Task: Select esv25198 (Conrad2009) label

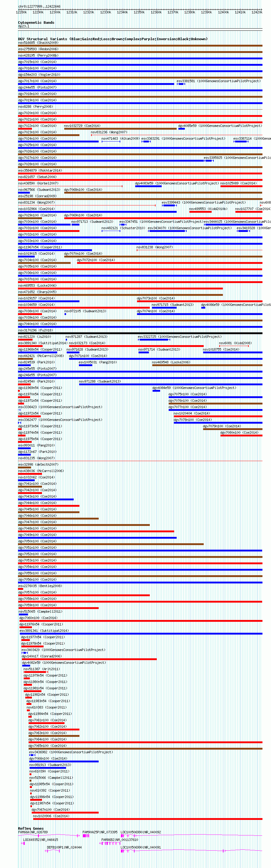Action: [37, 196]
